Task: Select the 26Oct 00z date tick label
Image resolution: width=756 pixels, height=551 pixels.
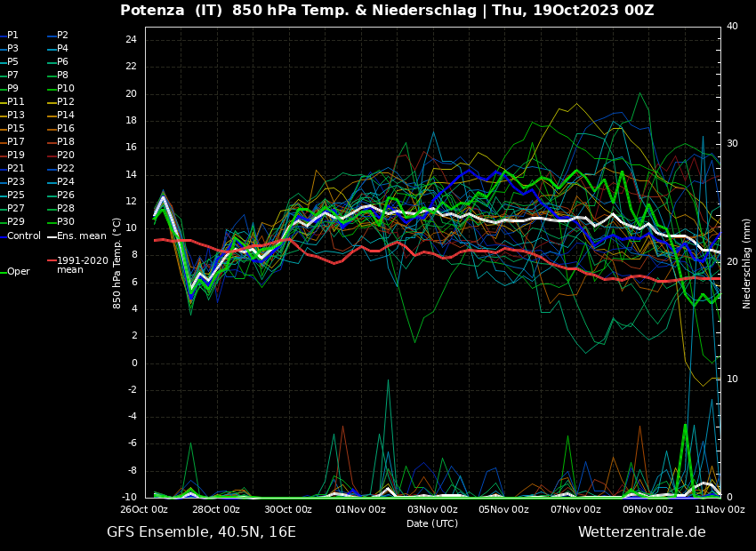Action: click(x=144, y=510)
